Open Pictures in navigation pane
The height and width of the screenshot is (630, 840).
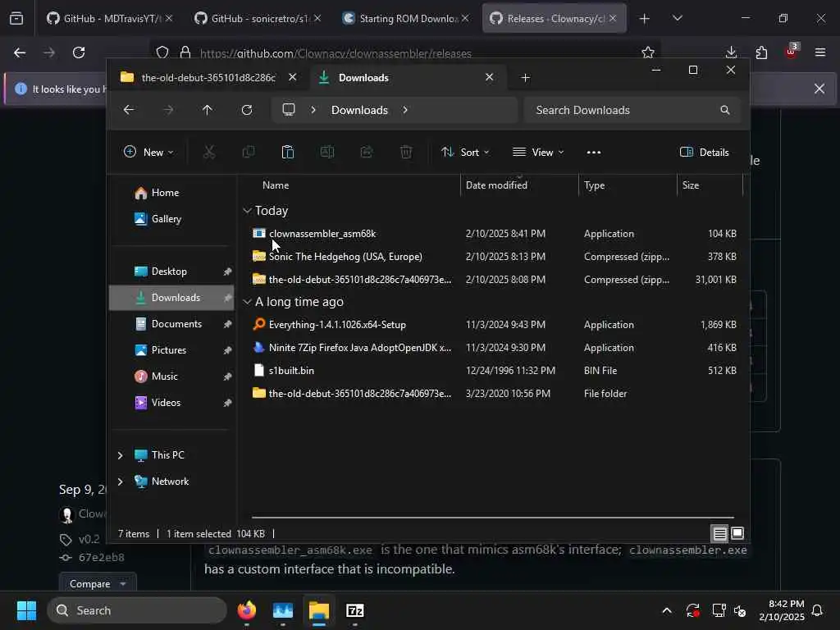pyautogui.click(x=172, y=350)
